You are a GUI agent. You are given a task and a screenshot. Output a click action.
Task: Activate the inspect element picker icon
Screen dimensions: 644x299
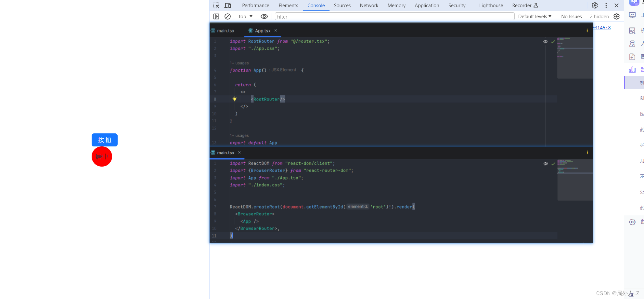pos(216,6)
